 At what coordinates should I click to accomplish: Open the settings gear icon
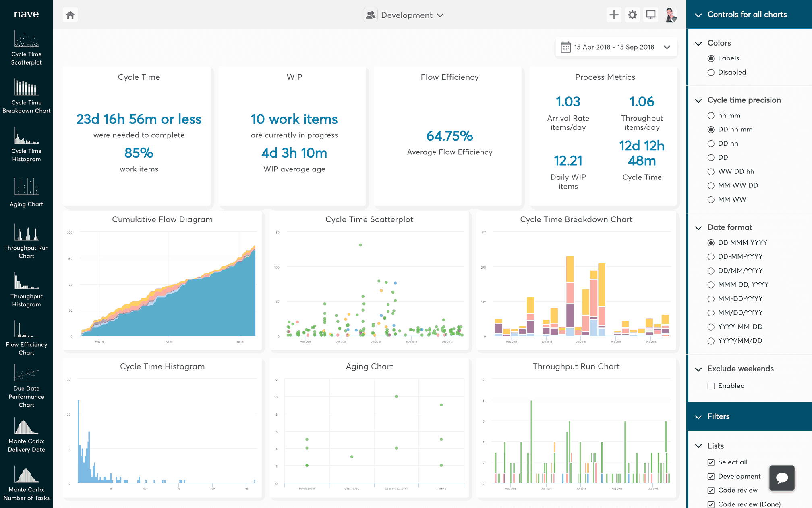pyautogui.click(x=632, y=15)
